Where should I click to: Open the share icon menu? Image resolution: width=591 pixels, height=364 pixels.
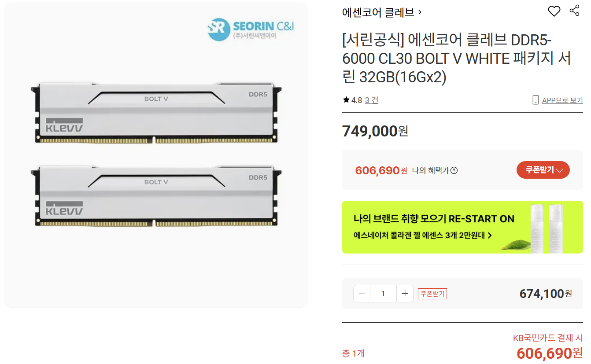[x=574, y=11]
